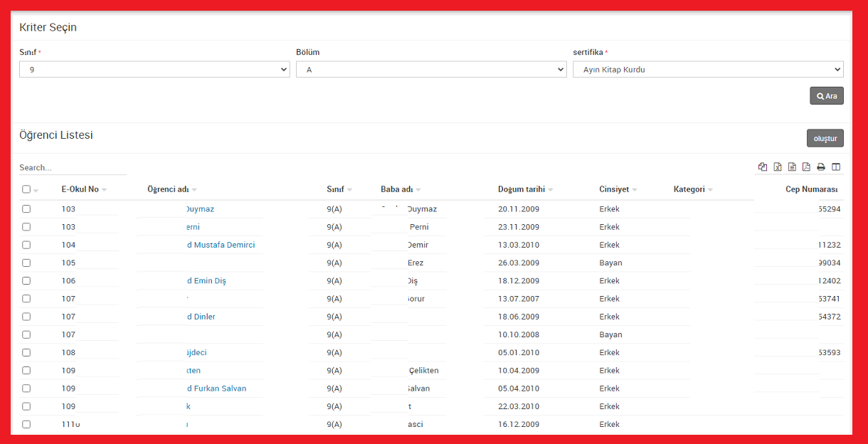
Task: Sort by E-Okul No column arrow
Action: coord(105,190)
